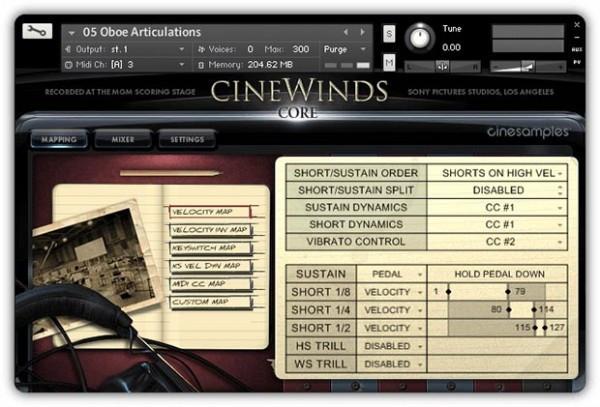Image resolution: width=600 pixels, height=407 pixels.
Task: Minimize the instrument view with the dash icon
Action: [577, 37]
